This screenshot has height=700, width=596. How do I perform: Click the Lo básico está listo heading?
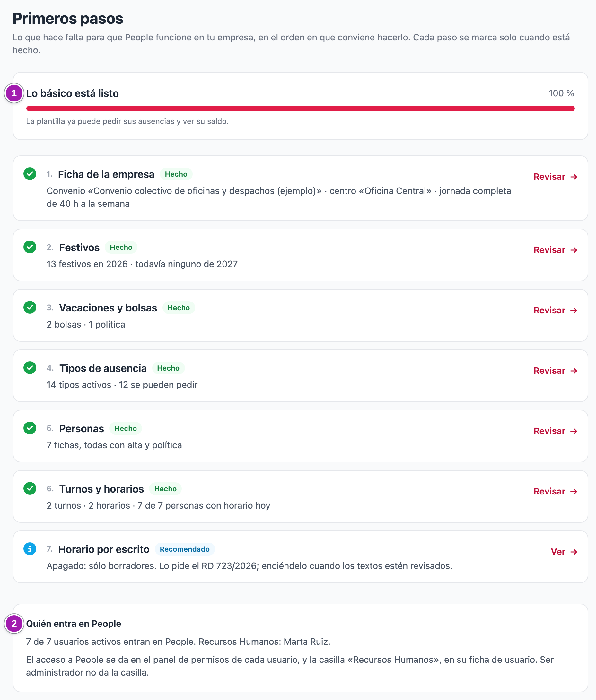[72, 93]
